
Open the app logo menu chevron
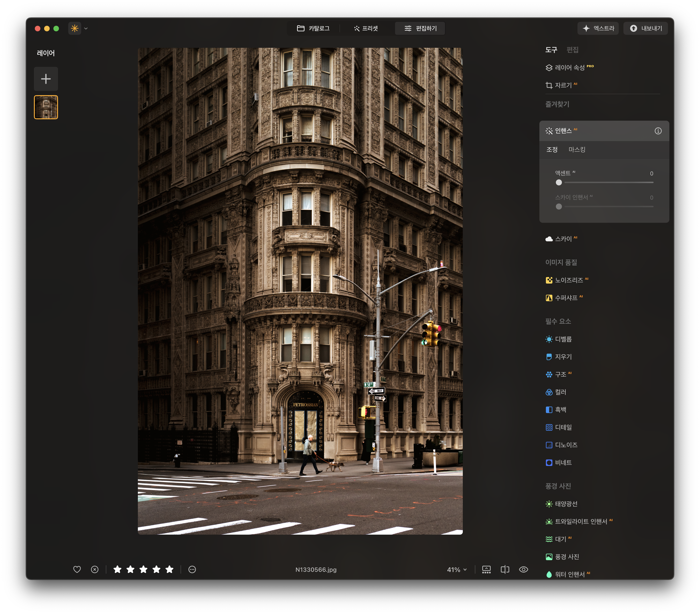click(86, 28)
